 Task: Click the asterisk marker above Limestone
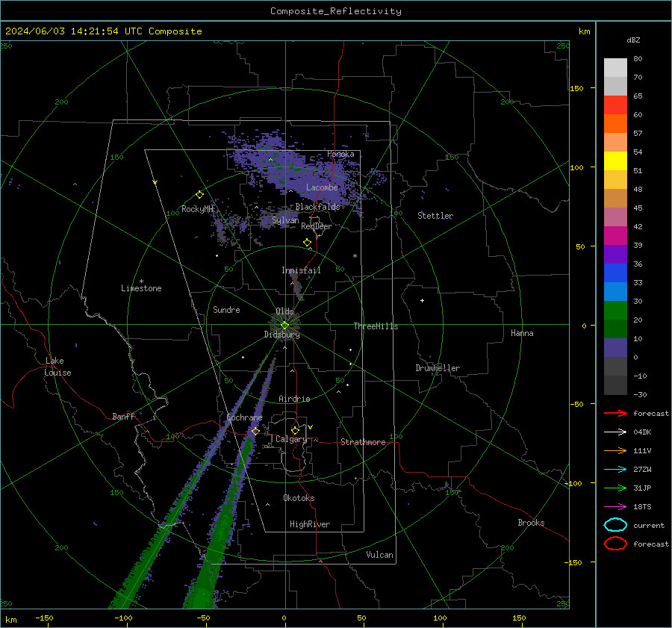click(x=141, y=282)
